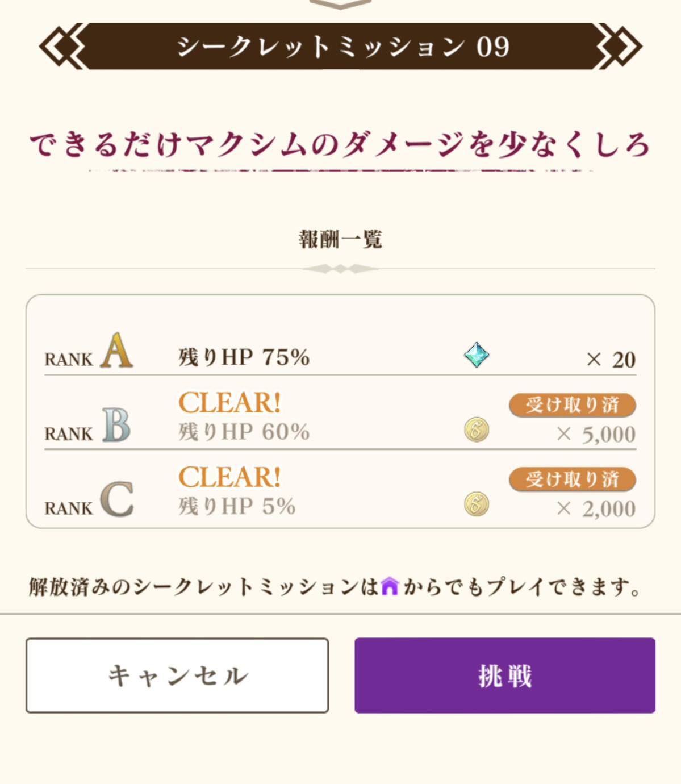This screenshot has height=784, width=681.
Task: Click the silver-blue Rank B letter emblem
Action: [117, 425]
